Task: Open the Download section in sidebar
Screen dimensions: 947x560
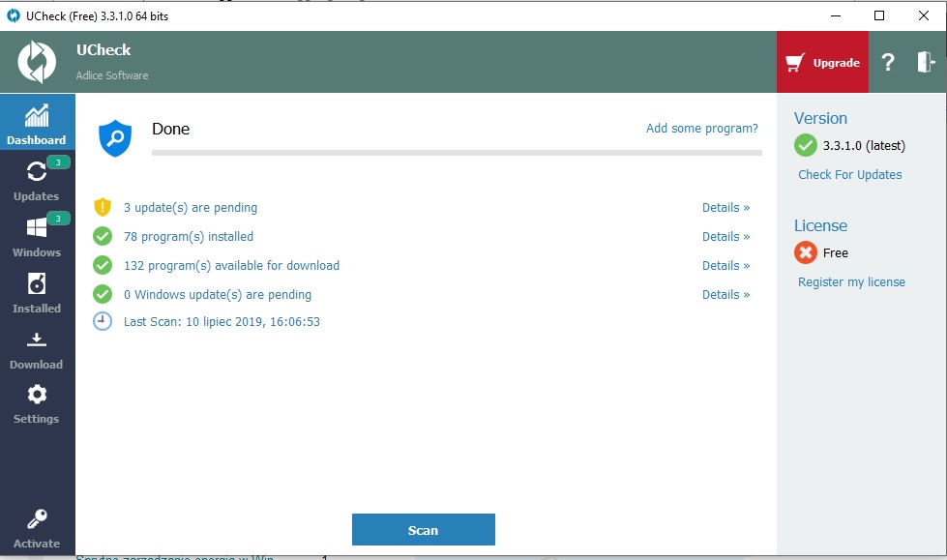Action: coord(37,348)
